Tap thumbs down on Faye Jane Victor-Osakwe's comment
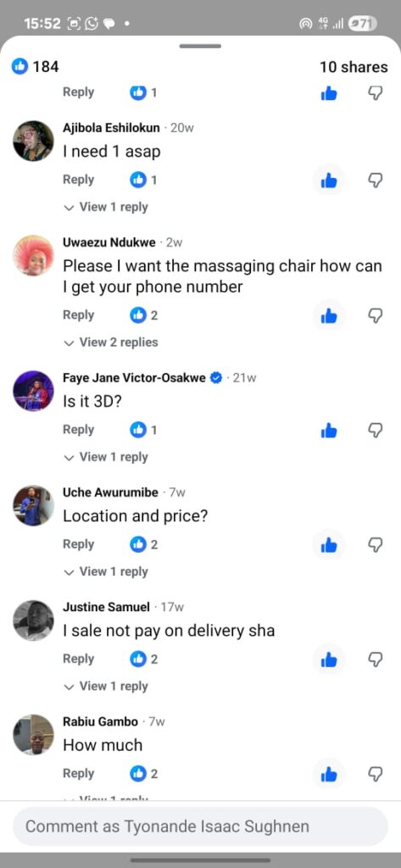 click(x=376, y=430)
